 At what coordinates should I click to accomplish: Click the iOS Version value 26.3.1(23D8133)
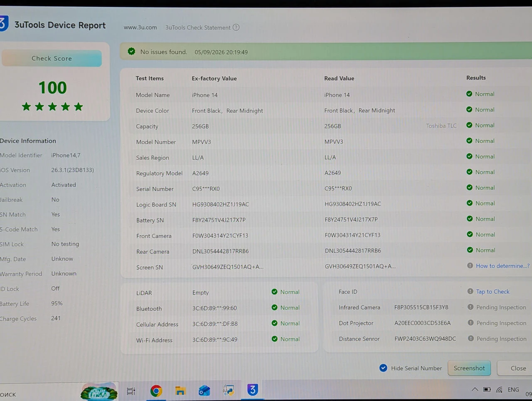(x=73, y=170)
